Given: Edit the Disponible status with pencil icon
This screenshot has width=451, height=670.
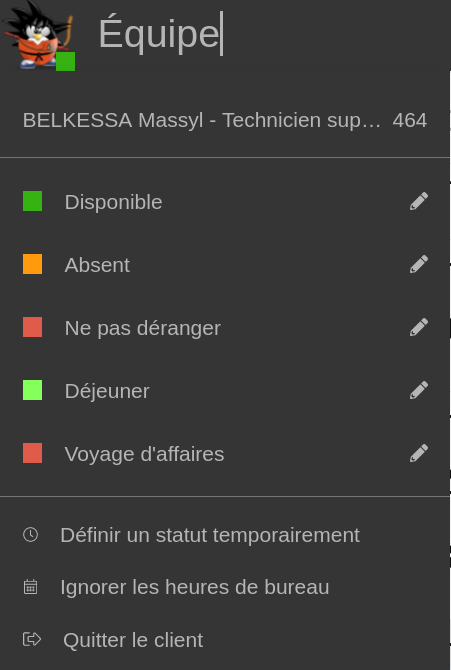Looking at the screenshot, I should [x=419, y=201].
